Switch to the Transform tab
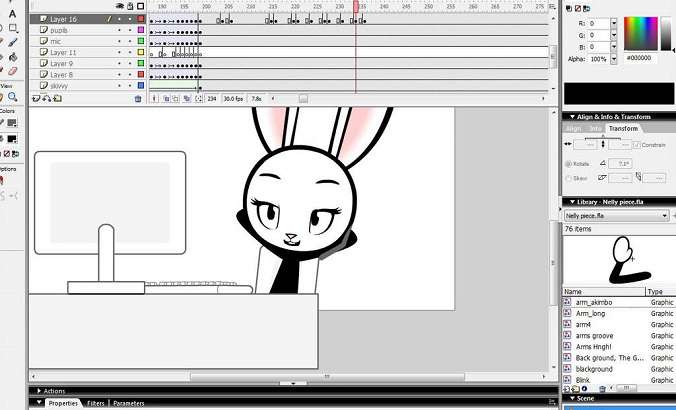Image resolution: width=676 pixels, height=410 pixels. pos(623,128)
